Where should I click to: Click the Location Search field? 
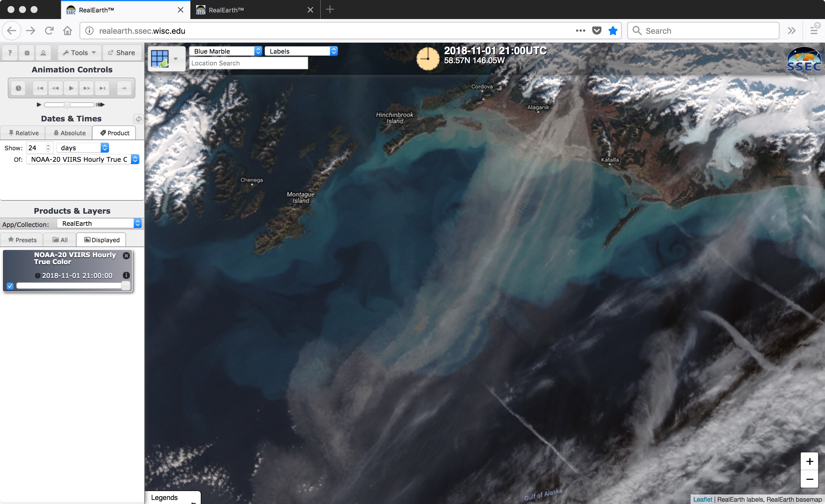tap(248, 63)
